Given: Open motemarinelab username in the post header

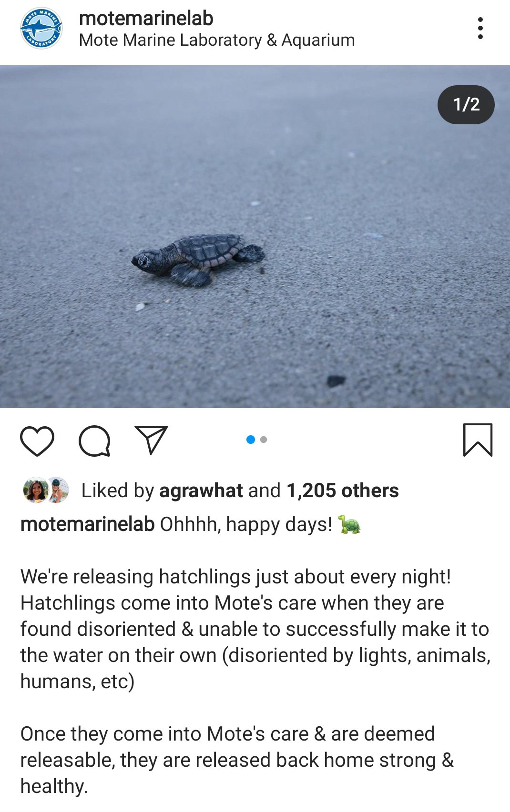Looking at the screenshot, I should [146, 19].
